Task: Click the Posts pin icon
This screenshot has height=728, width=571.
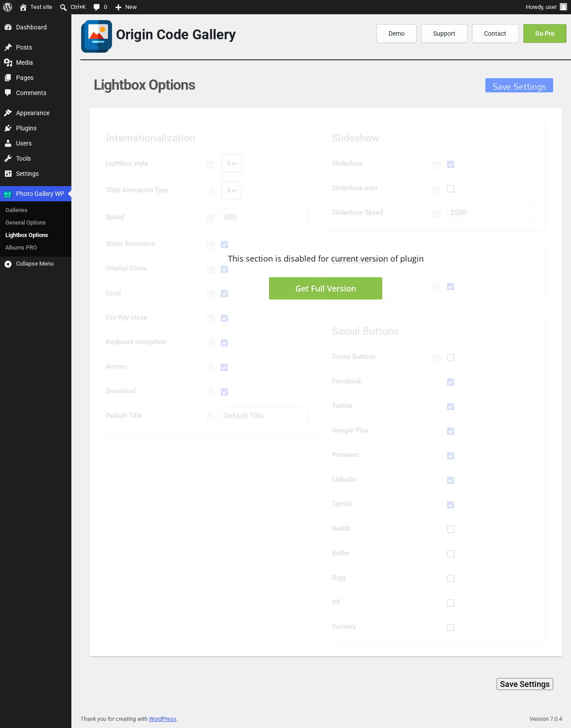Action: (x=8, y=47)
